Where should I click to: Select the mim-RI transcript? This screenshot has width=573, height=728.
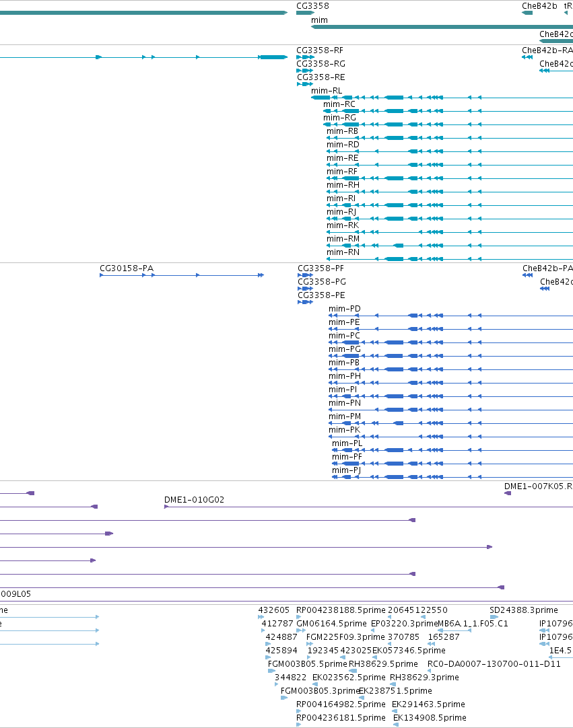point(341,198)
